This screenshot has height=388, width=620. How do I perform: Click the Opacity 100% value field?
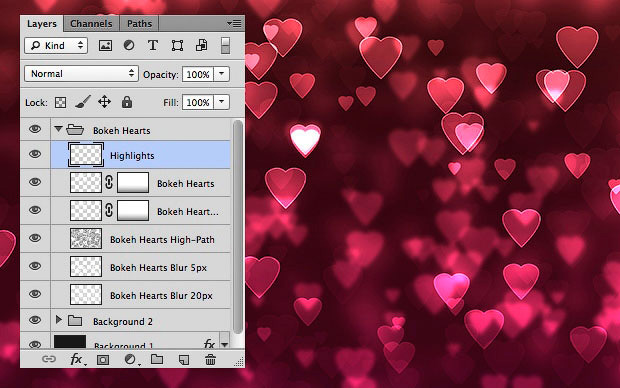[x=198, y=74]
